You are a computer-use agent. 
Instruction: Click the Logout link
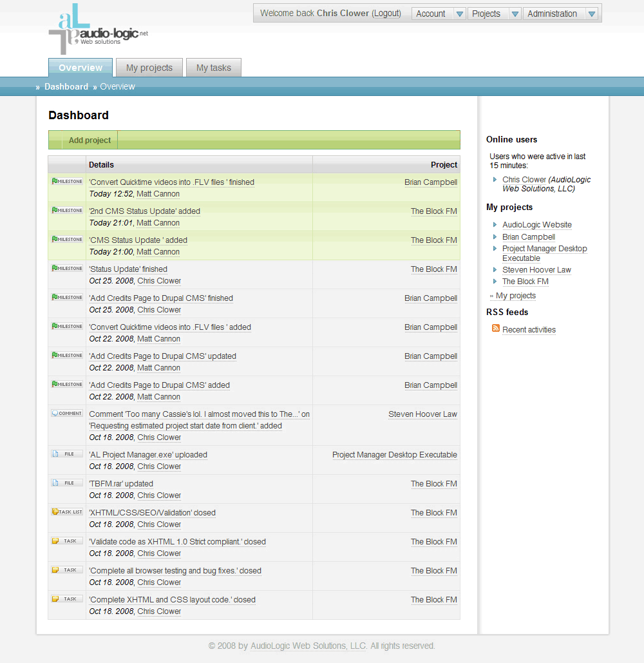click(386, 13)
